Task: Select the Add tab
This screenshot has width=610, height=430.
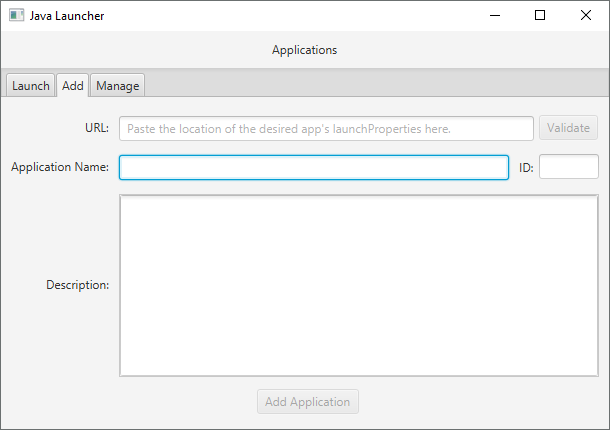Action: 73,86
